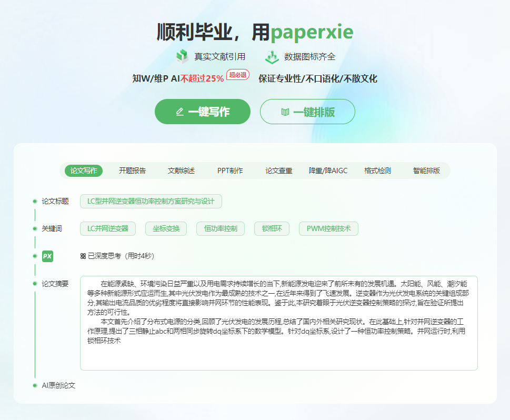Image resolution: width=510 pixels, height=420 pixels.
Task: Go to the PPT制作 tab
Action: (x=230, y=171)
